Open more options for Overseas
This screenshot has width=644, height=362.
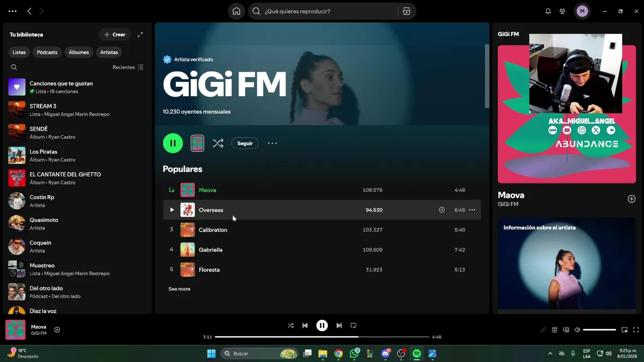click(472, 210)
